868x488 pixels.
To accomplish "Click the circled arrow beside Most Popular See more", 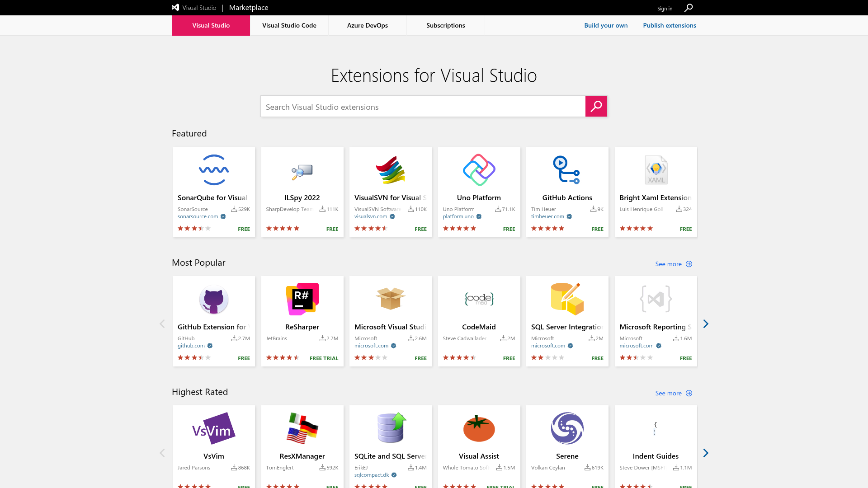I will [689, 264].
